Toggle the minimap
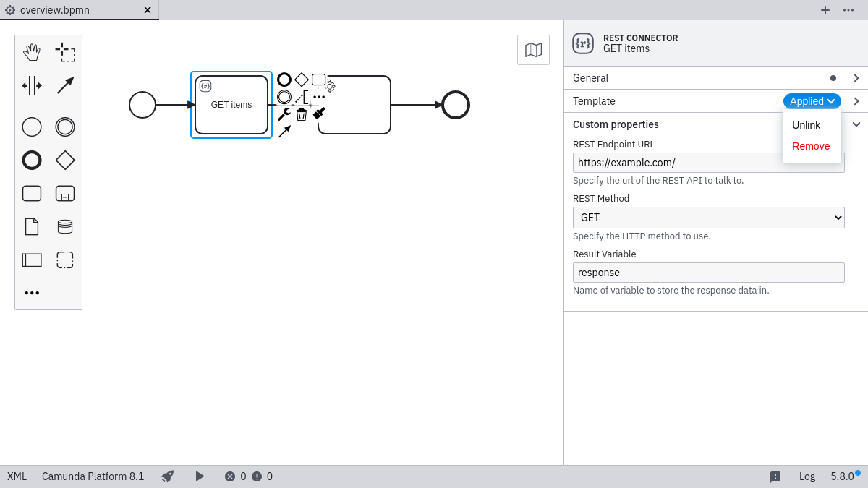Image resolution: width=868 pixels, height=488 pixels. 533,50
